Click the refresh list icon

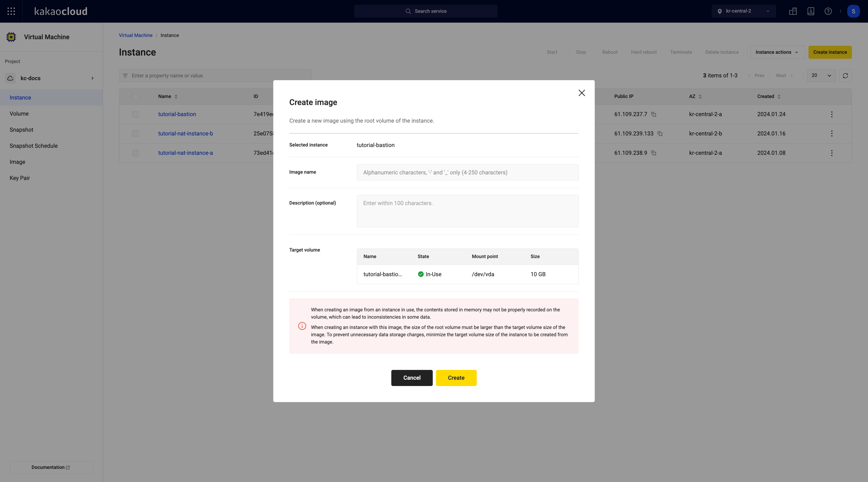845,76
